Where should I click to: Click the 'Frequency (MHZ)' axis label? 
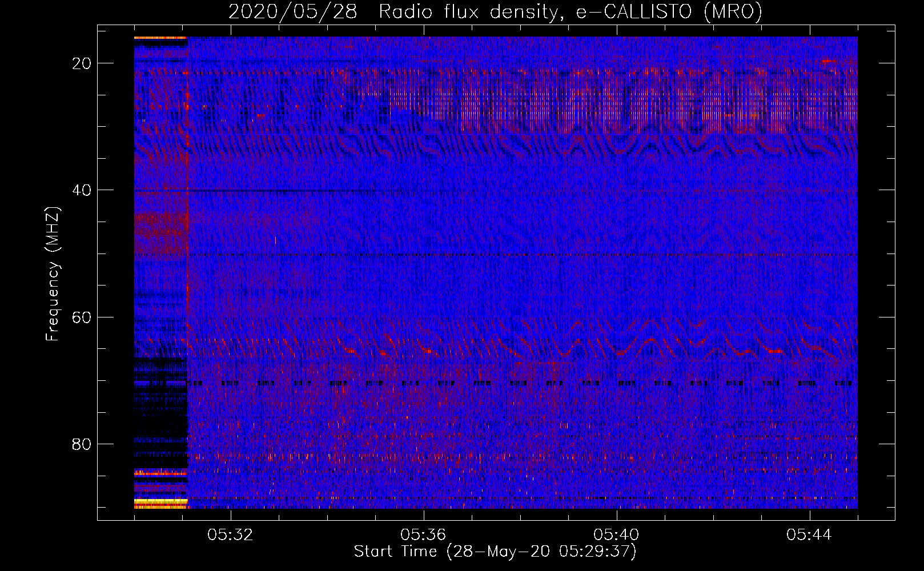tap(53, 274)
